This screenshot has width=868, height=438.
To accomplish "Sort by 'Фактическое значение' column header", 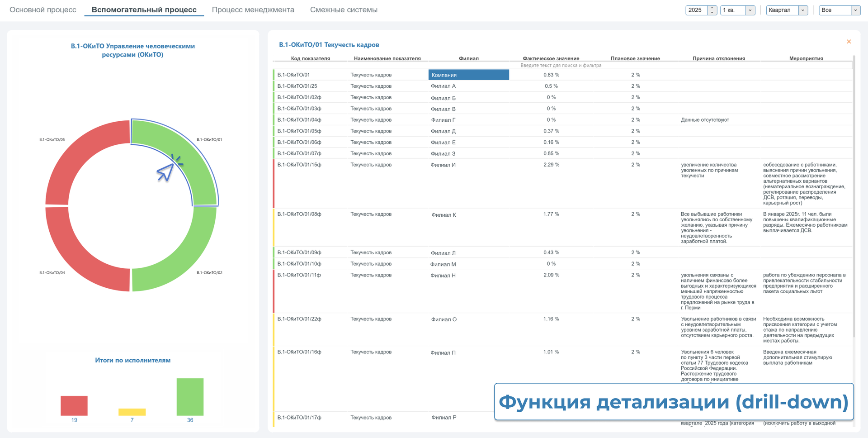I will [551, 58].
